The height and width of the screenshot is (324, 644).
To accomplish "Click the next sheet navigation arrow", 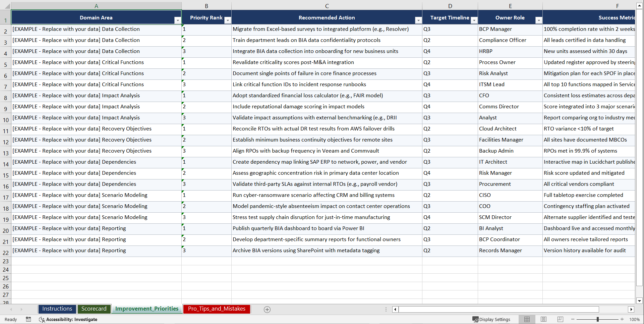I will point(21,309).
